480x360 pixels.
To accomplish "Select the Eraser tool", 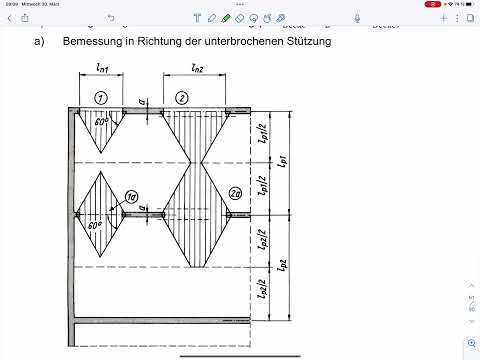I will coord(240,18).
